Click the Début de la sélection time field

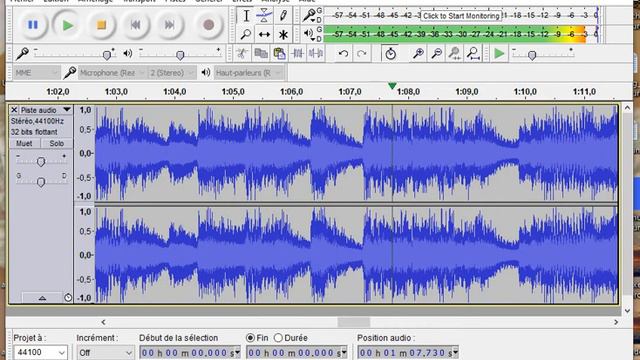click(x=190, y=353)
